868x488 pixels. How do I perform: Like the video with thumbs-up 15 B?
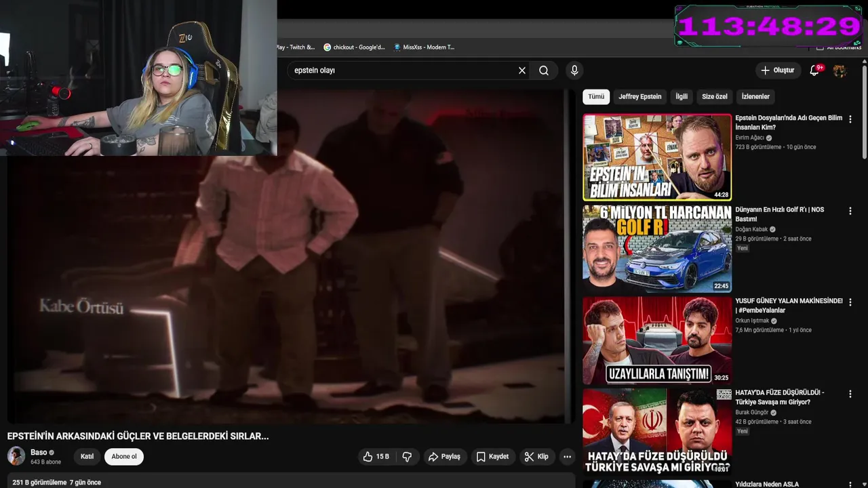click(x=376, y=457)
